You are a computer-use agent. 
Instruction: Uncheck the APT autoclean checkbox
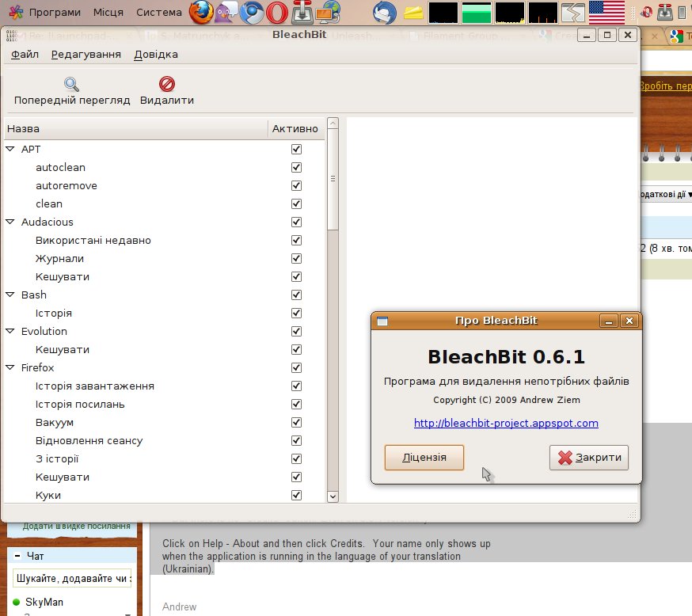coord(296,167)
